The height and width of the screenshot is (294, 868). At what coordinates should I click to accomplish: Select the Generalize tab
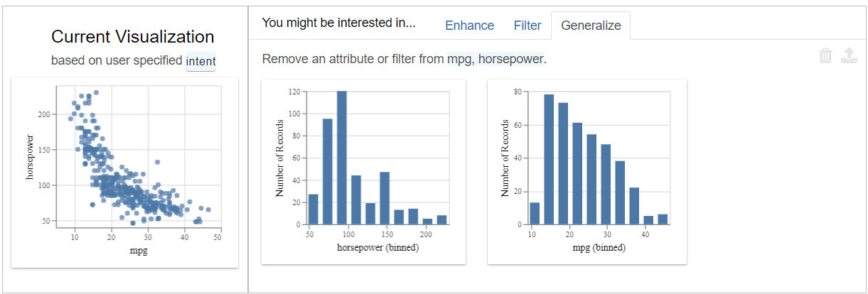pos(591,26)
